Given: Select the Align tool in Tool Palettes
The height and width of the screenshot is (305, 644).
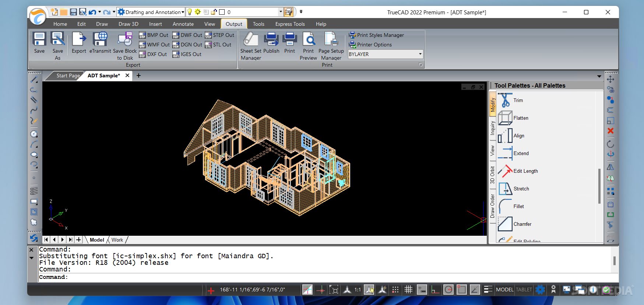Looking at the screenshot, I should click(x=511, y=136).
